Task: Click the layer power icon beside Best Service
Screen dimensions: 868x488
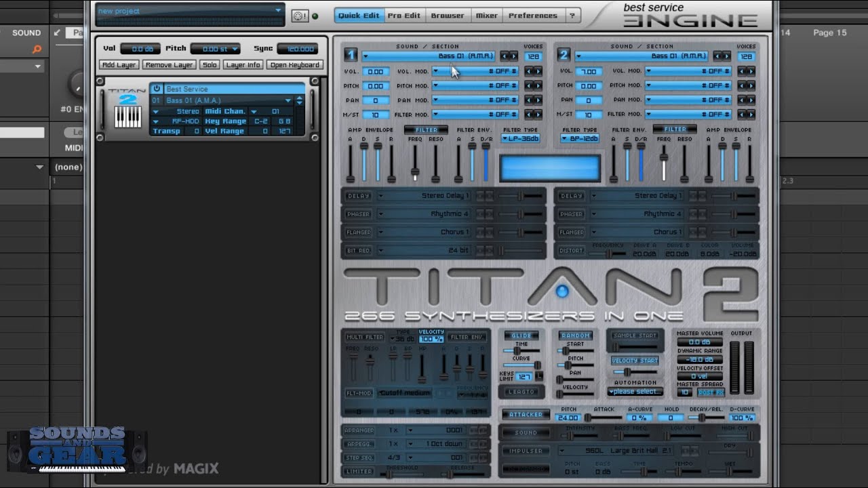Action: pos(157,89)
